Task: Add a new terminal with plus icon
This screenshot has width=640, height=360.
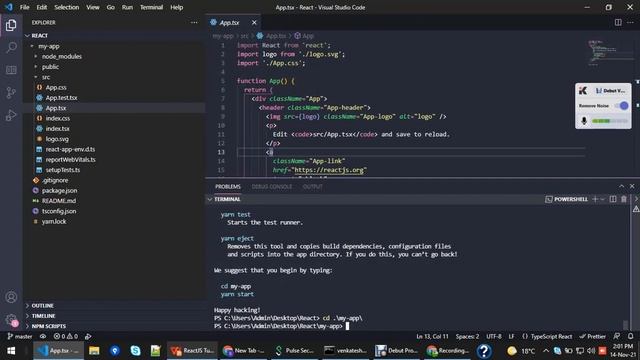Action: pyautogui.click(x=595, y=199)
